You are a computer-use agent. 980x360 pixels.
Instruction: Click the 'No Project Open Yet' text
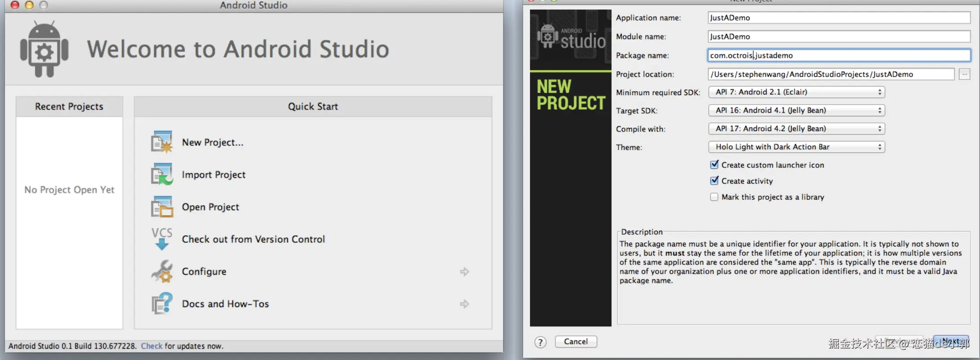click(69, 190)
